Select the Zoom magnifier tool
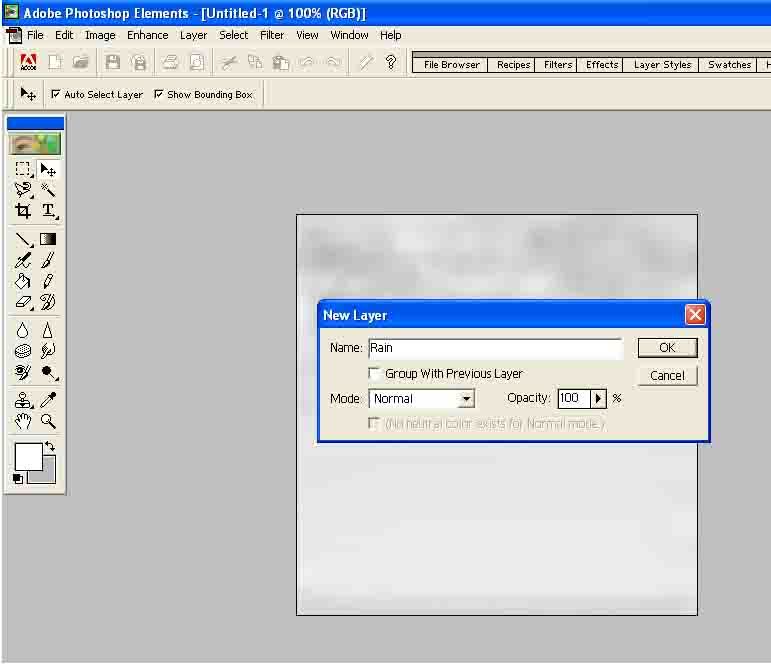The width and height of the screenshot is (771, 666). click(47, 421)
